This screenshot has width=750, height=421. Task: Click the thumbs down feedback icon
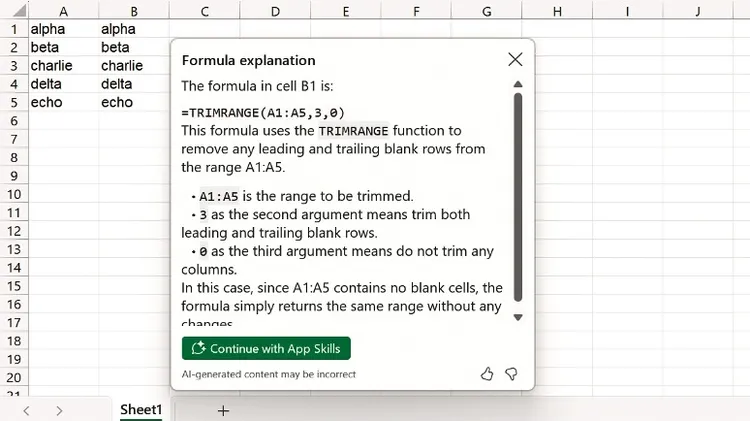coord(511,374)
